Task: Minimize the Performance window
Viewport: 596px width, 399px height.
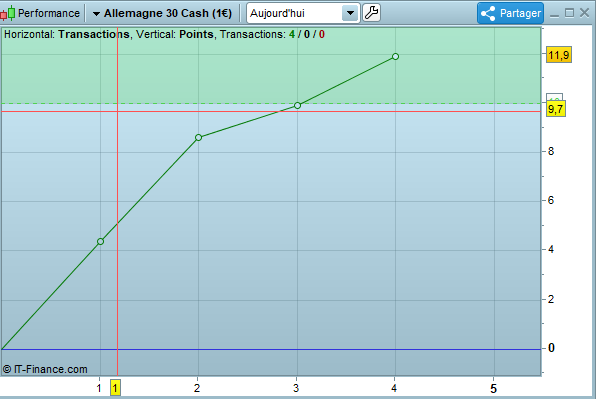Action: coord(555,15)
